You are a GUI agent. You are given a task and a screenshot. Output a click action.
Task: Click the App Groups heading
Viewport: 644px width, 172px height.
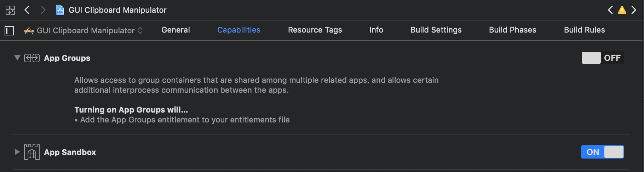tap(67, 58)
